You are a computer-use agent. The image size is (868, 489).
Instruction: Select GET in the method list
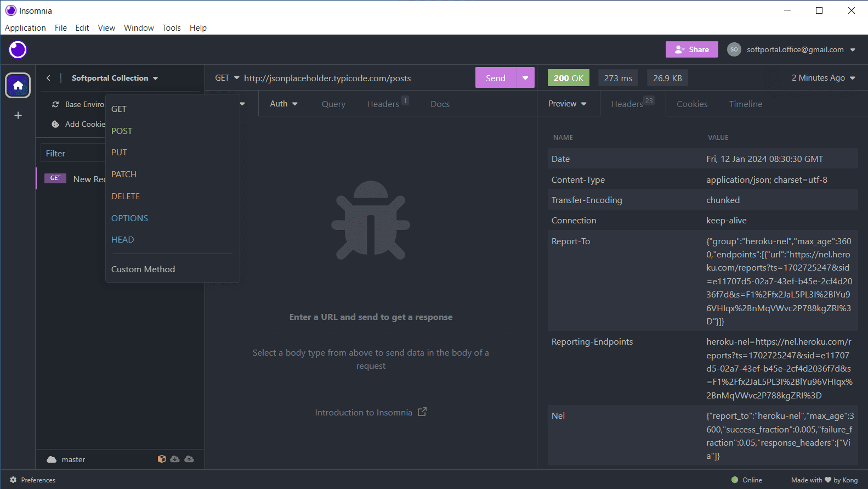pyautogui.click(x=172, y=109)
